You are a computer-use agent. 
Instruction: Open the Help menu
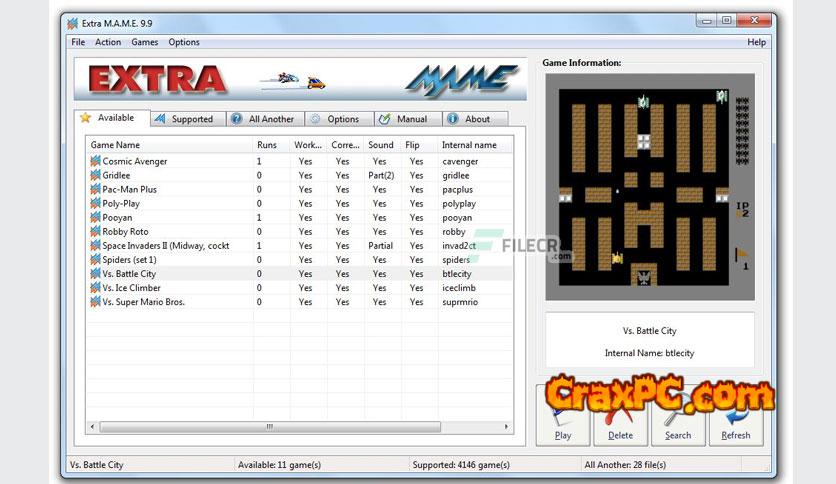click(x=756, y=42)
